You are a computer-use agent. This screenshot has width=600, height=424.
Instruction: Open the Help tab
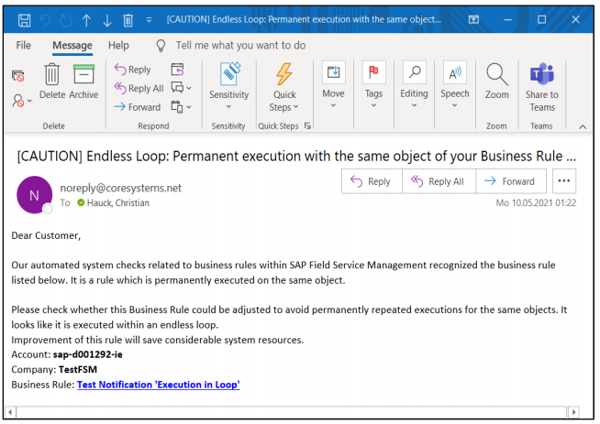tap(118, 46)
